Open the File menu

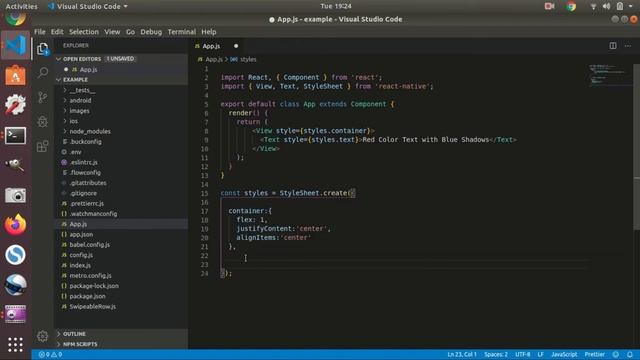coord(40,32)
